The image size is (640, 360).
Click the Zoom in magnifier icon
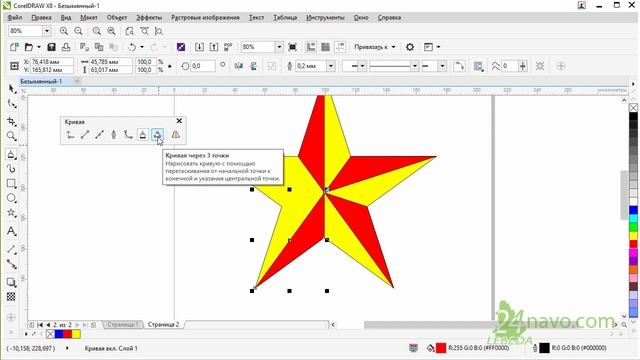pos(64,31)
